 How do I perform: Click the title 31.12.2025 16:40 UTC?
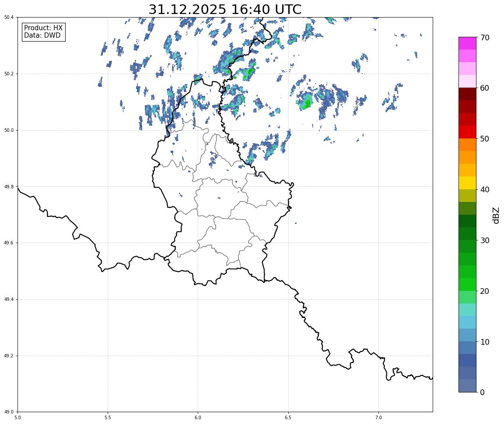click(x=225, y=9)
